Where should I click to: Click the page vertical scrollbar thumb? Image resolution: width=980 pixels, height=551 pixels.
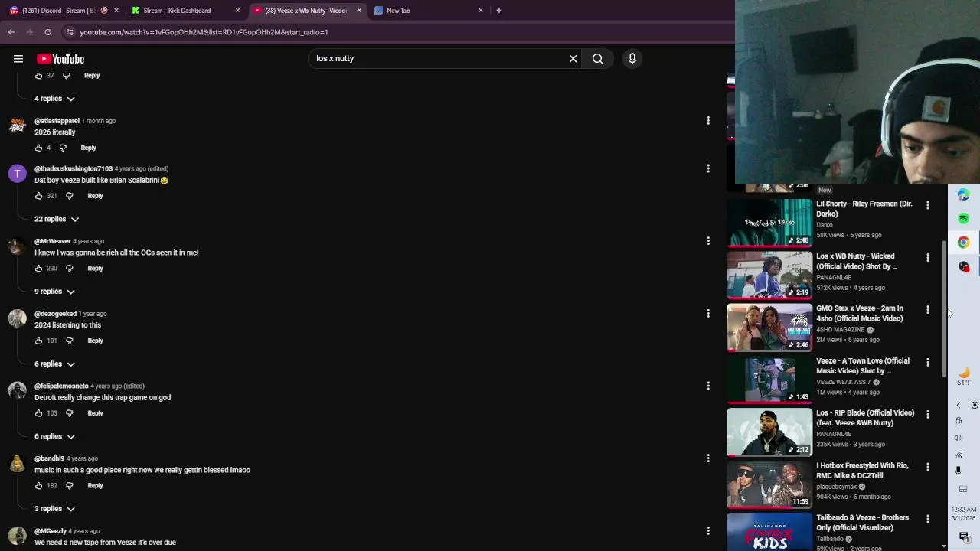pyautogui.click(x=944, y=308)
